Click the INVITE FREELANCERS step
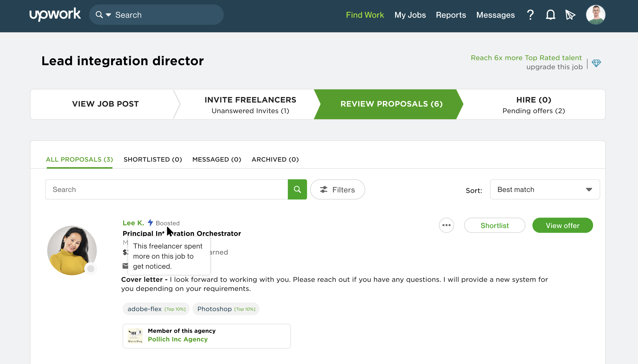638x364 pixels. [x=250, y=104]
